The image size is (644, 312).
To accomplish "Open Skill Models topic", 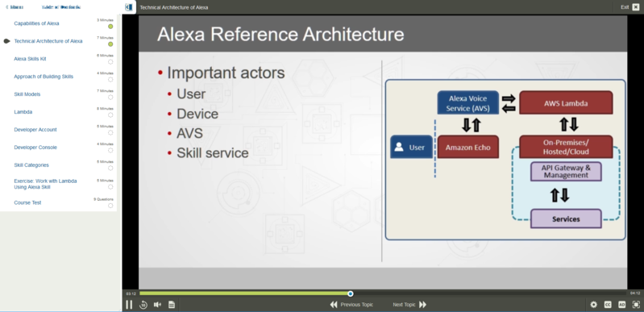I will pyautogui.click(x=27, y=94).
